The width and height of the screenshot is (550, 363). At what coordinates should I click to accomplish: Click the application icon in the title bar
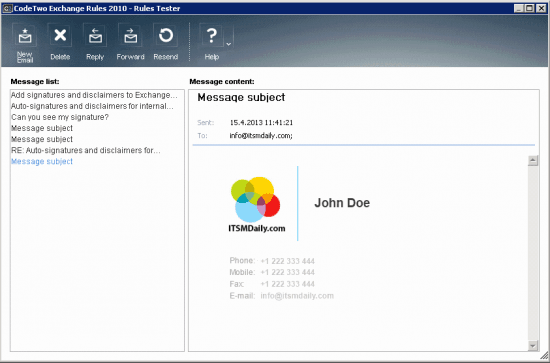pos(7,8)
